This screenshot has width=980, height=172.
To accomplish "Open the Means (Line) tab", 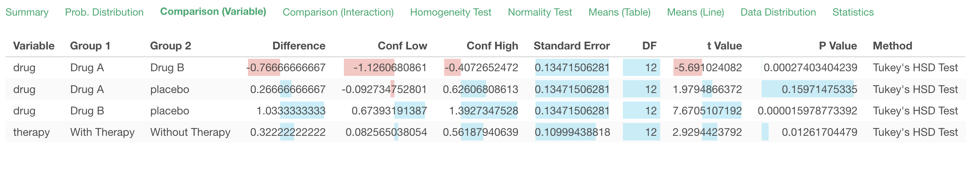I will click(x=696, y=12).
